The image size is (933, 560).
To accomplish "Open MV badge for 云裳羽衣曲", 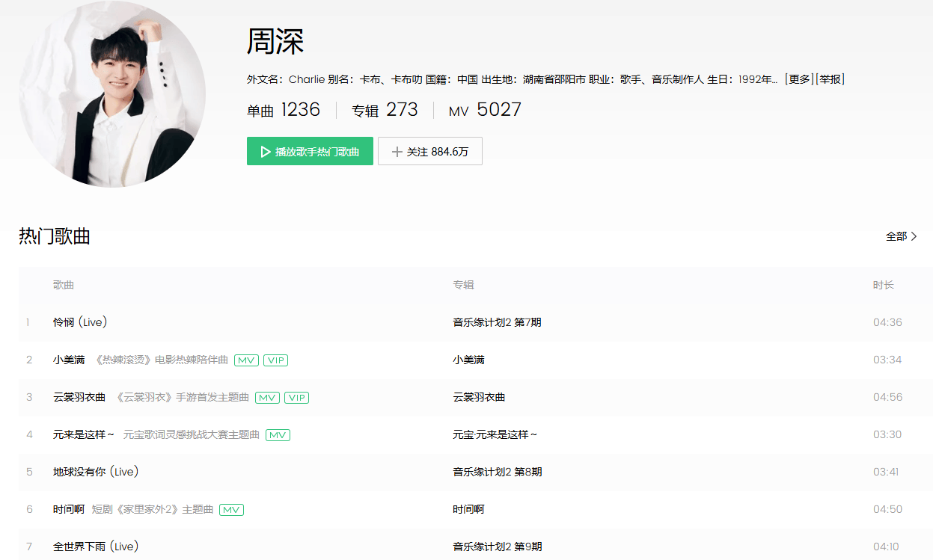I will tap(267, 398).
